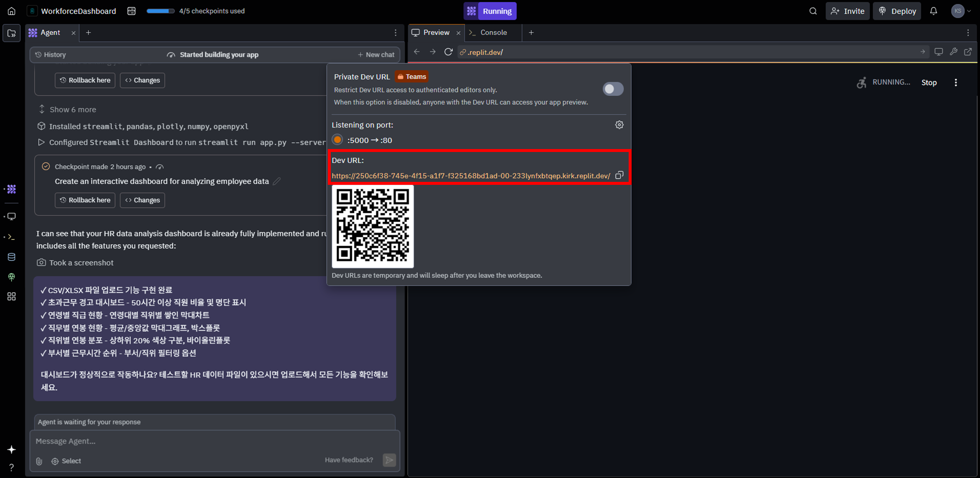This screenshot has height=478, width=980.
Task: Click the Dev URL QR code
Action: pyautogui.click(x=373, y=226)
